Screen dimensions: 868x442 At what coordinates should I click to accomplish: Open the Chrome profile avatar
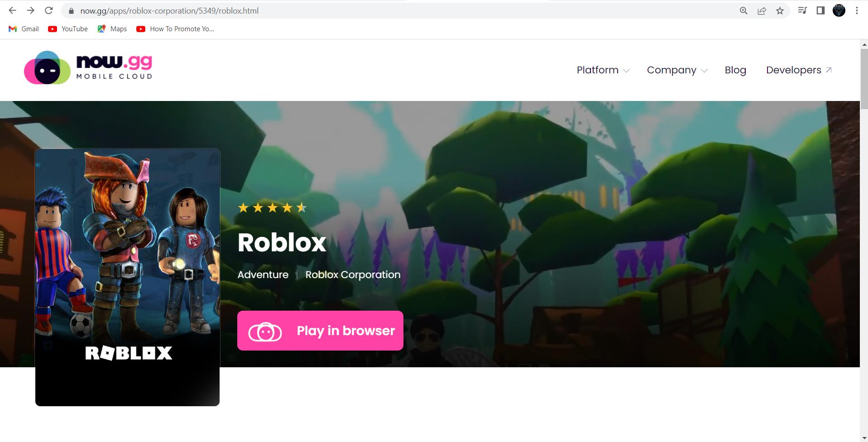point(839,10)
